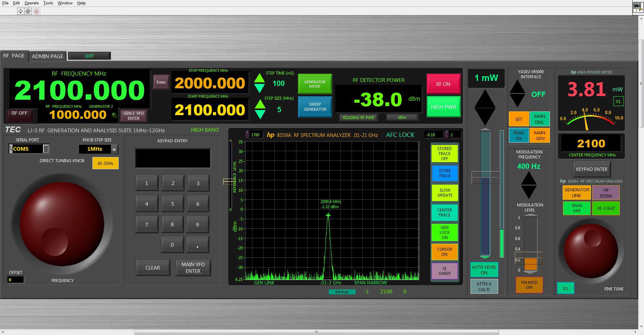Click the VI icon in top-right corner

point(637,7)
